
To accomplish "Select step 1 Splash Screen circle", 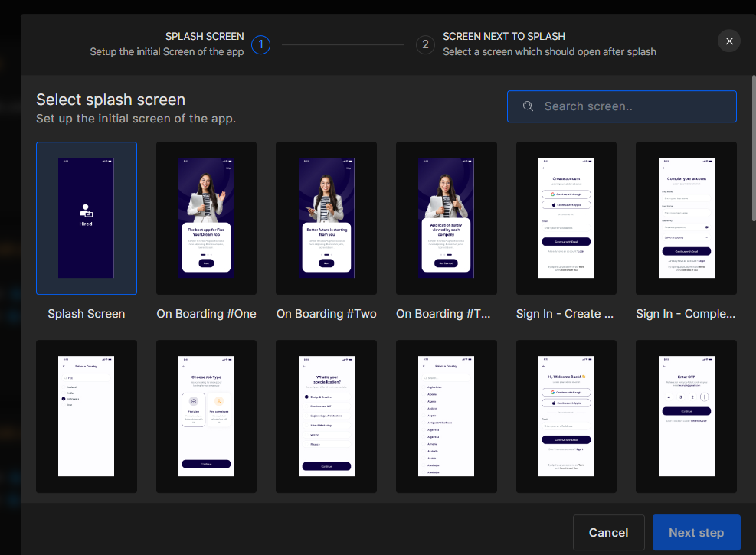I will [x=260, y=44].
